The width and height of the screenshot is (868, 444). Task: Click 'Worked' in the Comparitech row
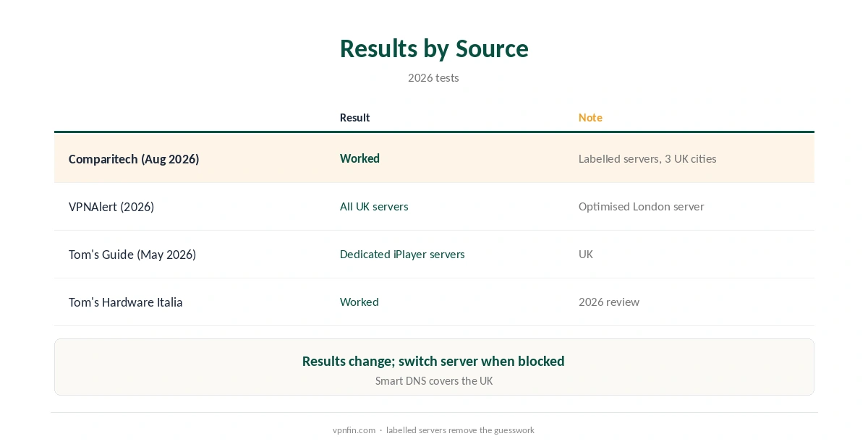(x=359, y=158)
